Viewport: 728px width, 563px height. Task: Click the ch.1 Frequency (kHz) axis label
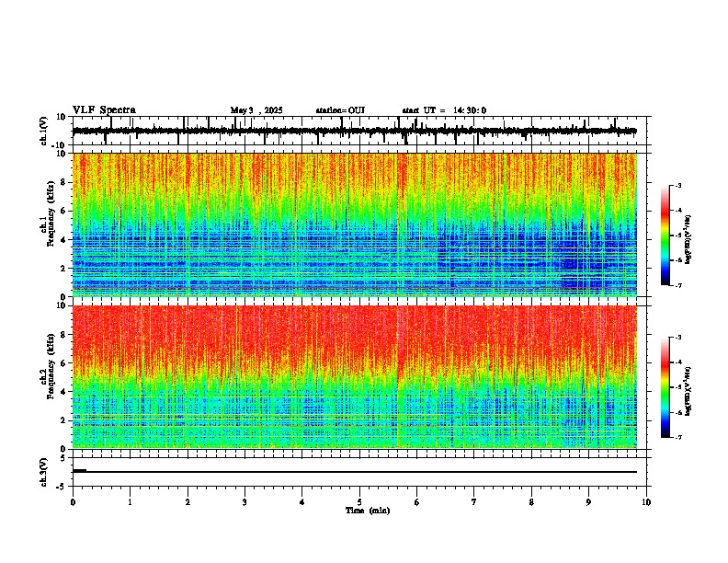[48, 213]
